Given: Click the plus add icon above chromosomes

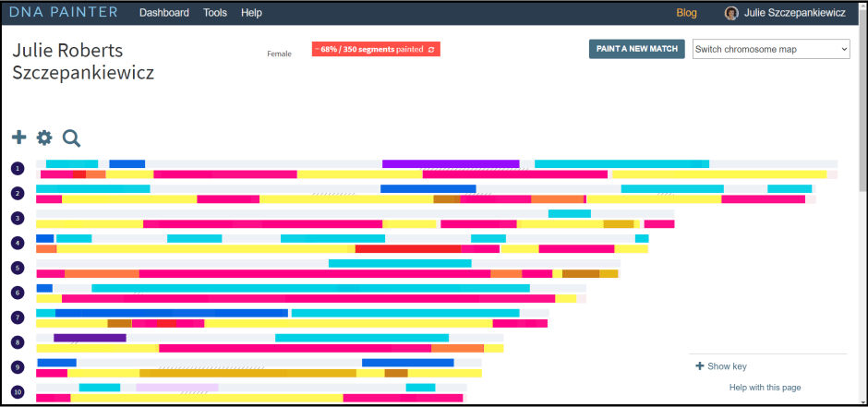Looking at the screenshot, I should point(18,138).
